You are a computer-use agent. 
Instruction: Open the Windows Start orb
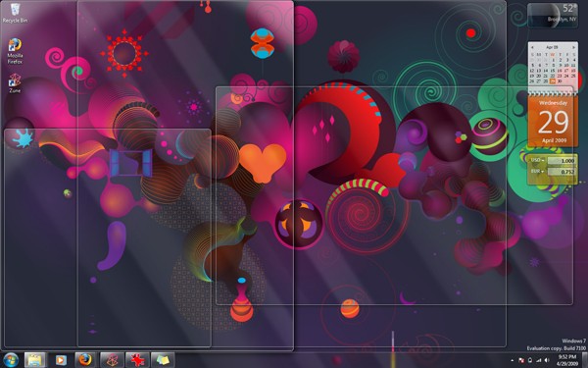[11, 360]
